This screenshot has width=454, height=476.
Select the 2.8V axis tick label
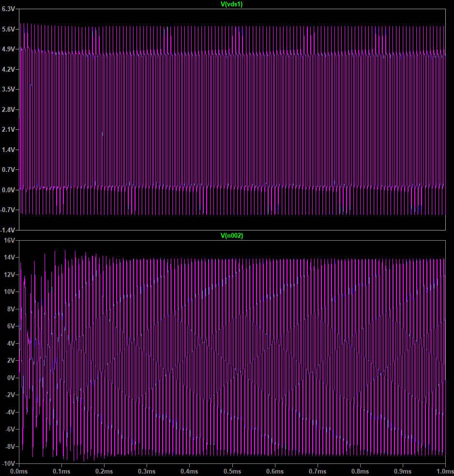coord(8,109)
